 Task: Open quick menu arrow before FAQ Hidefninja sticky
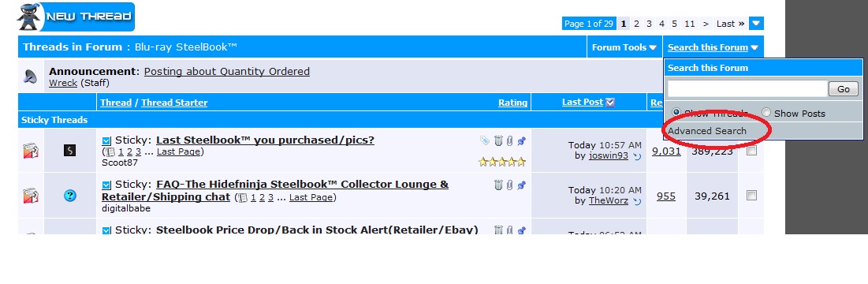pyautogui.click(x=106, y=185)
